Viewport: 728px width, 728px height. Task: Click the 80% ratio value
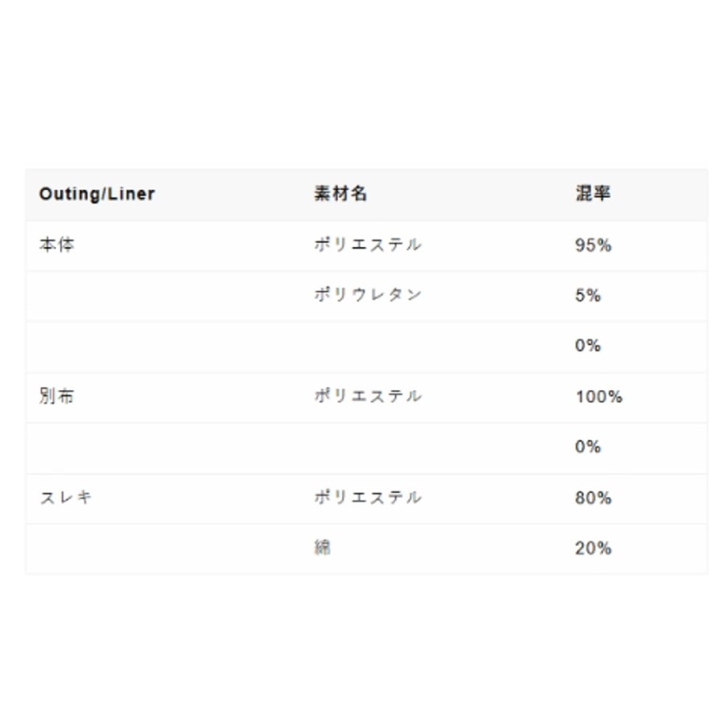593,498
